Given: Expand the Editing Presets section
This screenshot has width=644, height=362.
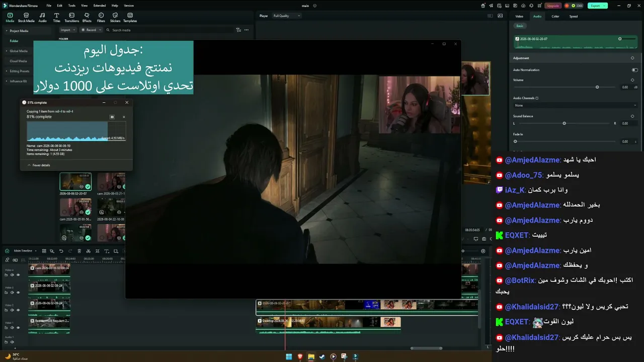Looking at the screenshot, I should click(6, 71).
